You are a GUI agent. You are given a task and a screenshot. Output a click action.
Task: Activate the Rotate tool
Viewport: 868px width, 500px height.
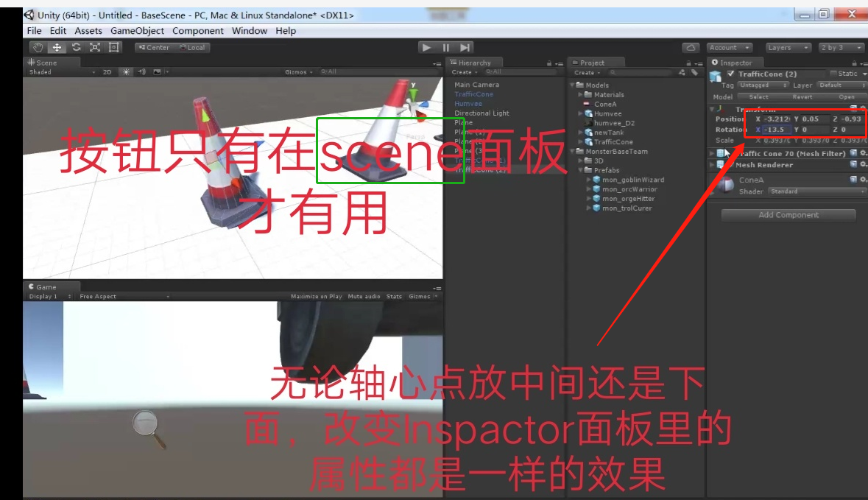pos(76,47)
